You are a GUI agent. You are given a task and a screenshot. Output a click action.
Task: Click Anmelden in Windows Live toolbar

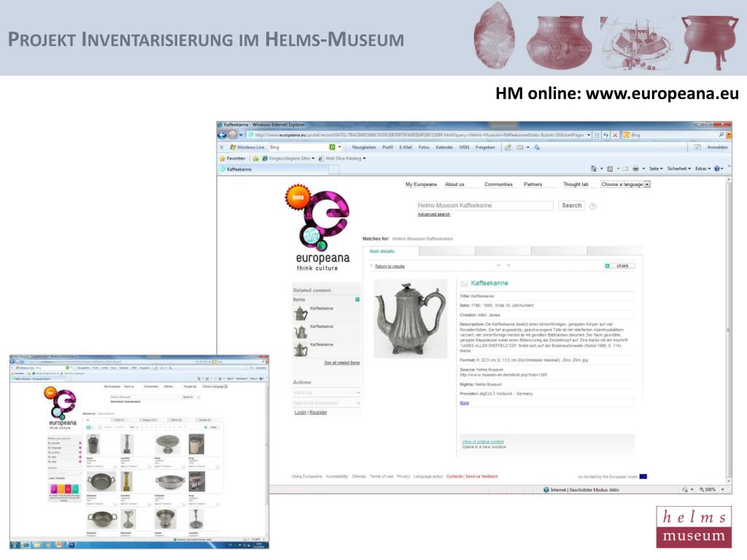(717, 147)
